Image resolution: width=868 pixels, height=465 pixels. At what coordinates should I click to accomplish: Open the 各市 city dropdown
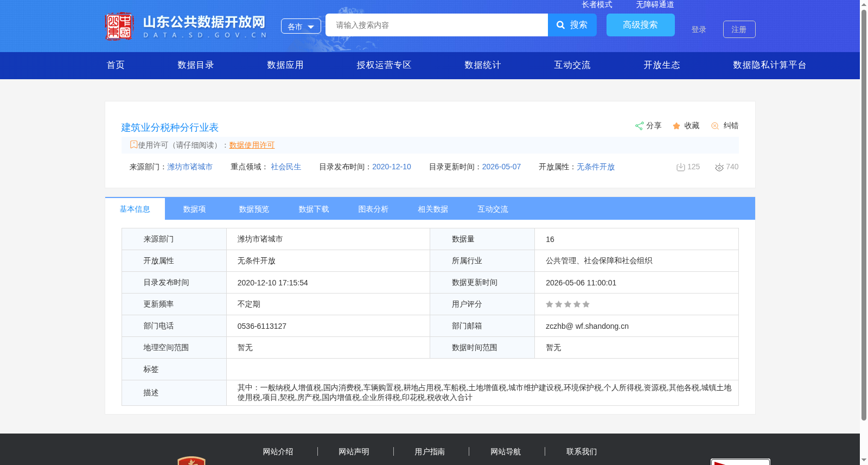pyautogui.click(x=301, y=26)
